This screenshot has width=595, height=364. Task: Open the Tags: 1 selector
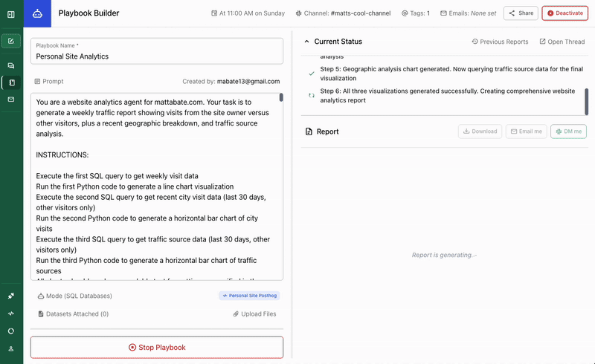click(x=416, y=13)
